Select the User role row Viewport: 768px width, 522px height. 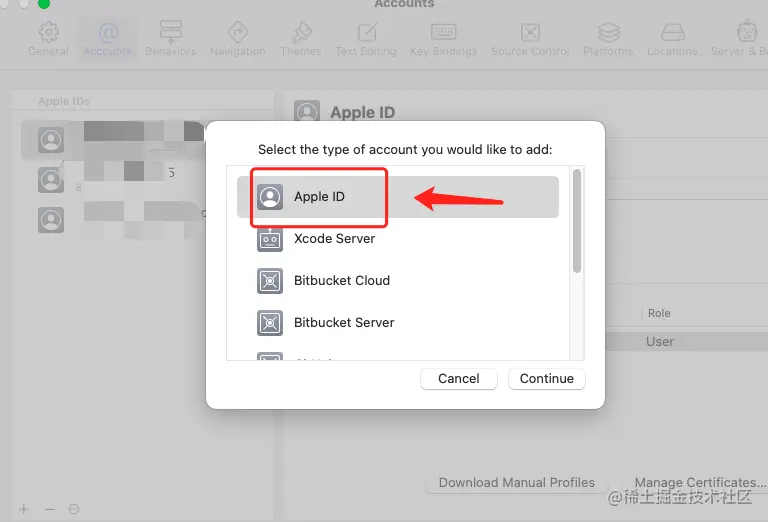click(x=687, y=341)
